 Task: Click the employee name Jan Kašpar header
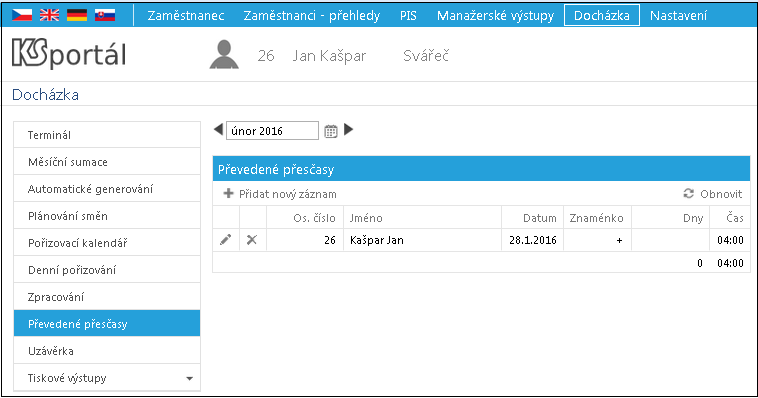tap(329, 56)
